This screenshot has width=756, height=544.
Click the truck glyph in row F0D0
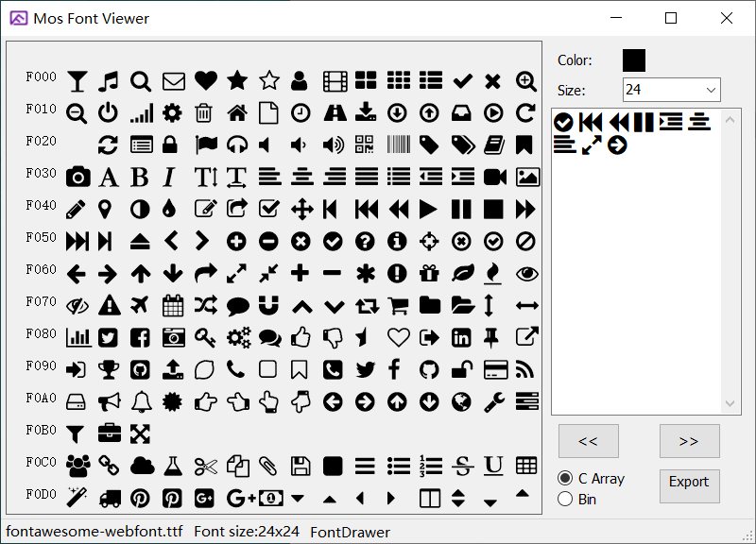[x=110, y=499]
